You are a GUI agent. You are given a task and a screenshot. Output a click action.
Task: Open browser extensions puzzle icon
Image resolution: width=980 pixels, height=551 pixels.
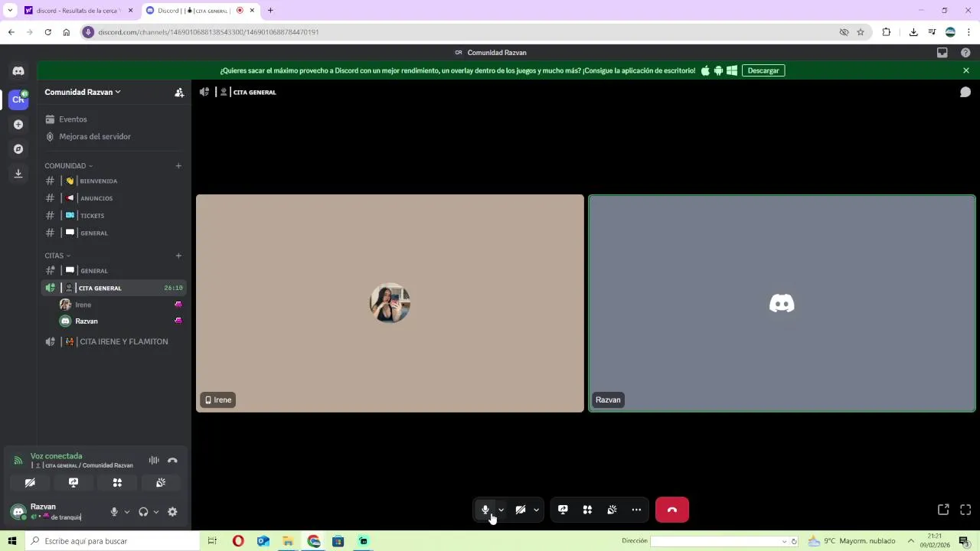click(887, 32)
